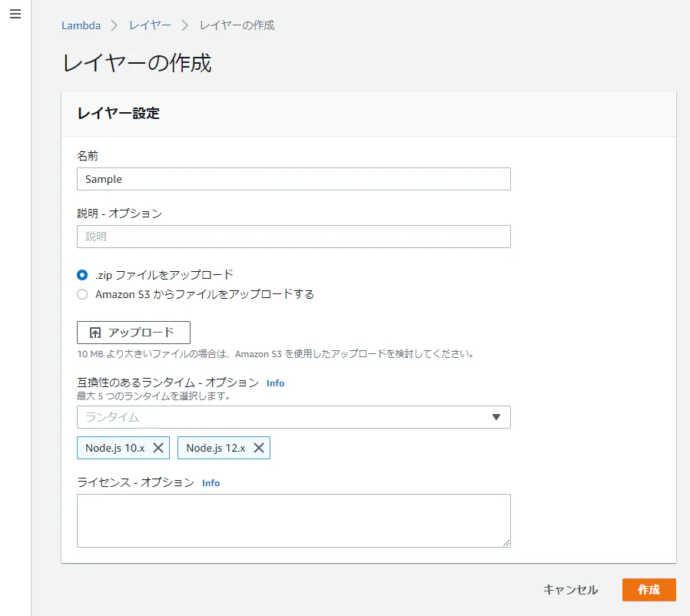Open Info link next to compatible runtimes
690x616 pixels.
coord(276,383)
